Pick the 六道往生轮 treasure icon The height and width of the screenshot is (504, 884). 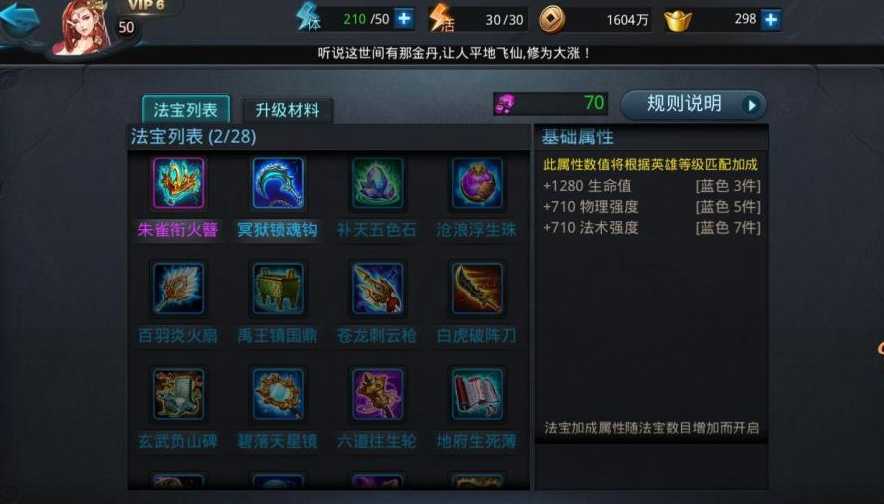[377, 394]
